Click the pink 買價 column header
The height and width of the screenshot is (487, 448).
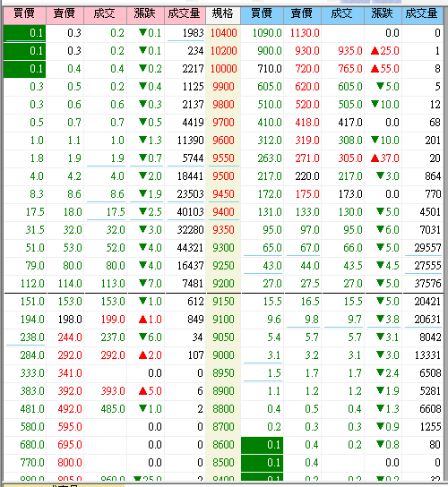[x=24, y=15]
